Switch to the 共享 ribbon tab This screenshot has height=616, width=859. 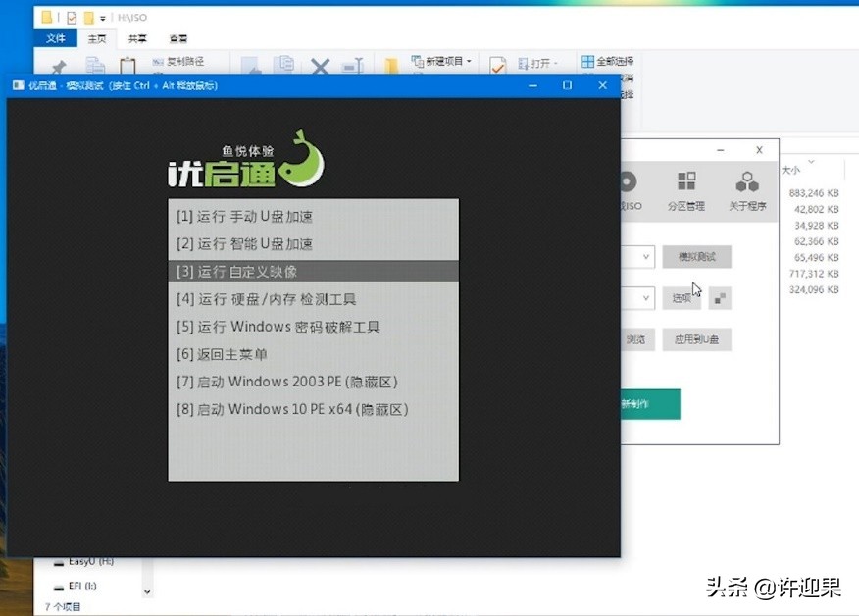(x=137, y=39)
